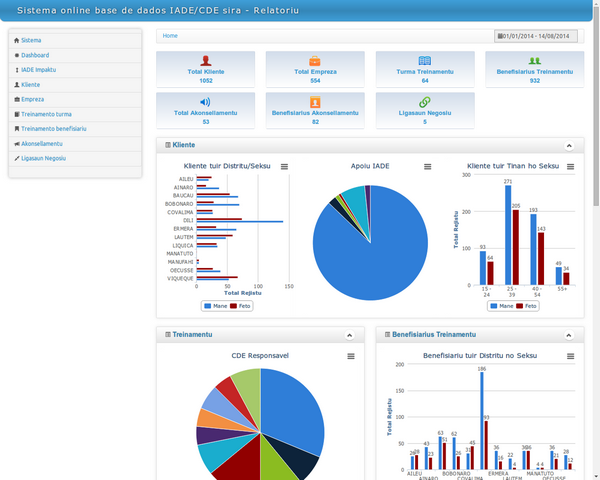Click the Total Akonsellamentu 53 value

coord(205,122)
